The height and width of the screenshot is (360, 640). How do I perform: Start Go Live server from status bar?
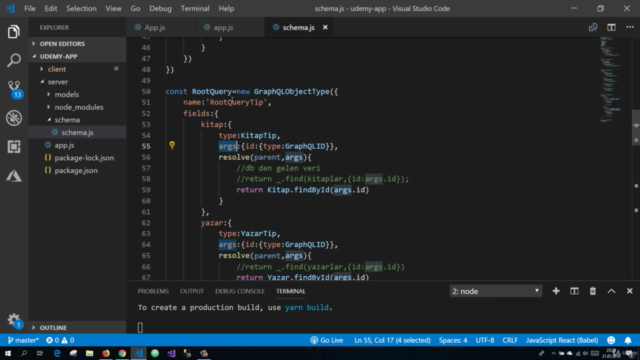[x=327, y=340]
